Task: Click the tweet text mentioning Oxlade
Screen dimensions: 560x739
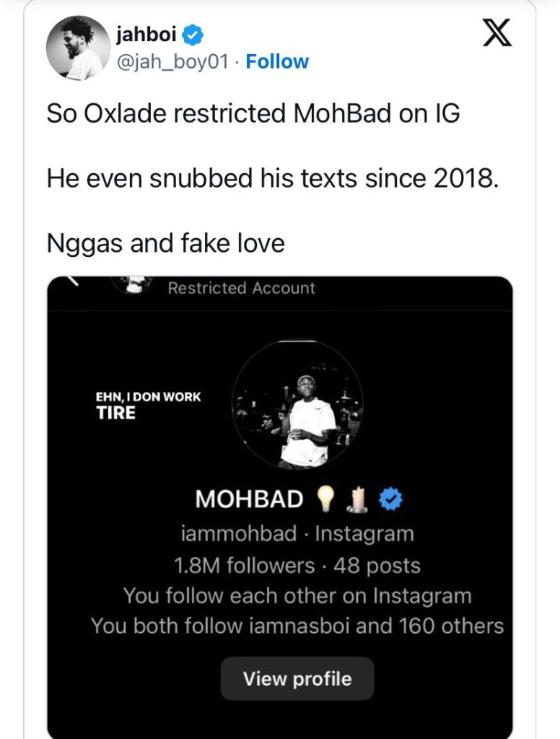Action: click(253, 114)
